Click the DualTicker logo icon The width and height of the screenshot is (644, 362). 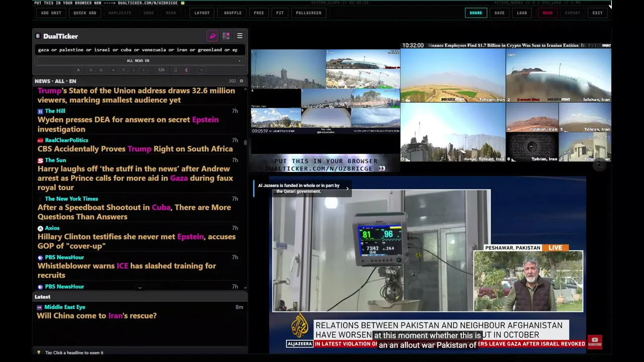38,36
